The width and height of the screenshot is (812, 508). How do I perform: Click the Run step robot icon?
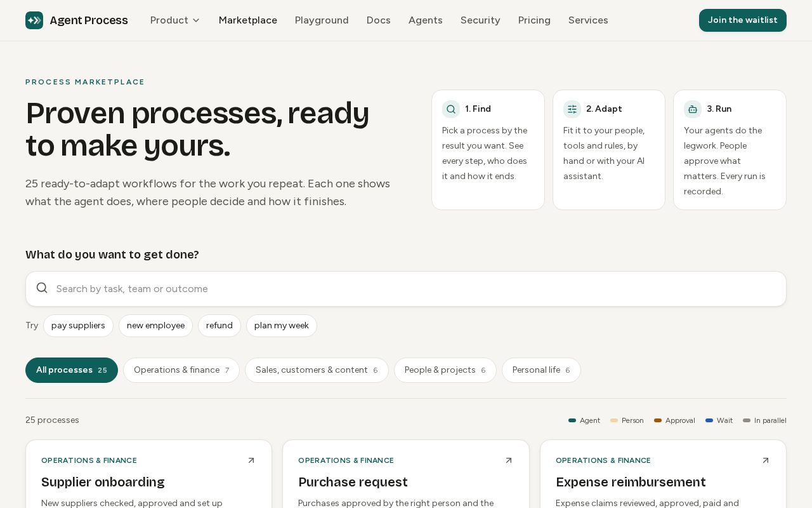[x=693, y=109]
